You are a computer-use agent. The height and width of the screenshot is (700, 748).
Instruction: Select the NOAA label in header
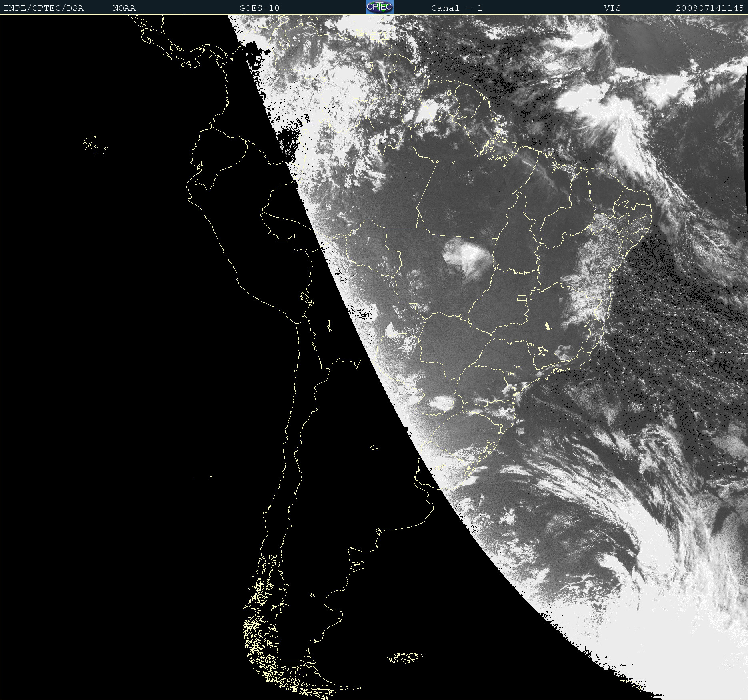tap(124, 8)
